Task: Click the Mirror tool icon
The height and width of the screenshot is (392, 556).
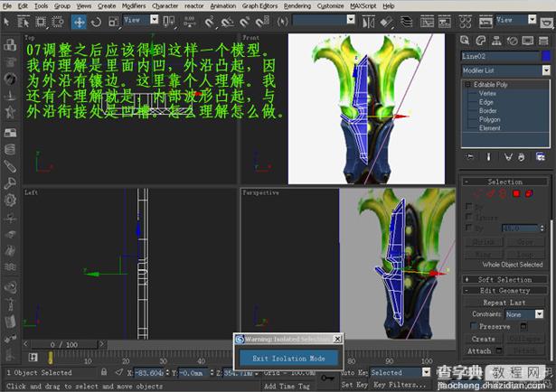Action: pos(369,23)
